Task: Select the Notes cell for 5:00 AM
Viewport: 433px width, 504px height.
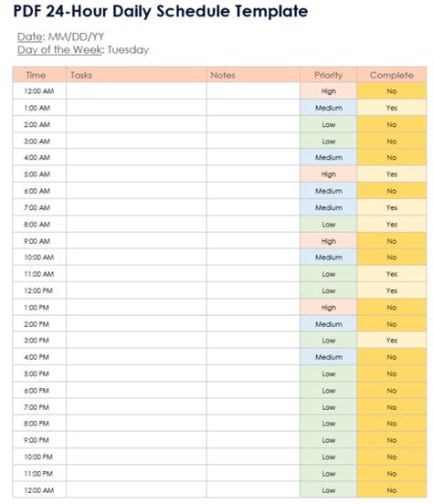Action: tap(253, 173)
